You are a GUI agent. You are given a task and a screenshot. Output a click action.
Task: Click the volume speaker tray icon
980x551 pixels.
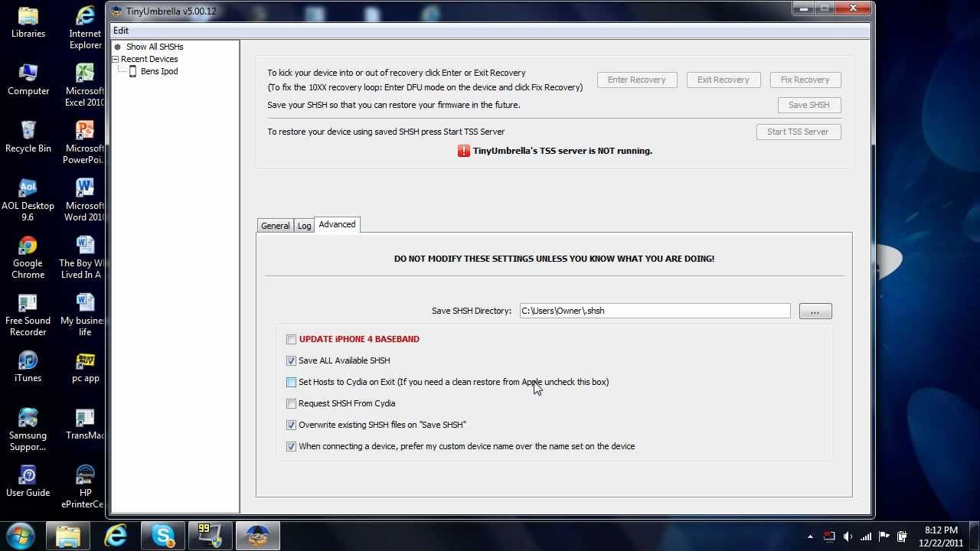click(x=848, y=536)
